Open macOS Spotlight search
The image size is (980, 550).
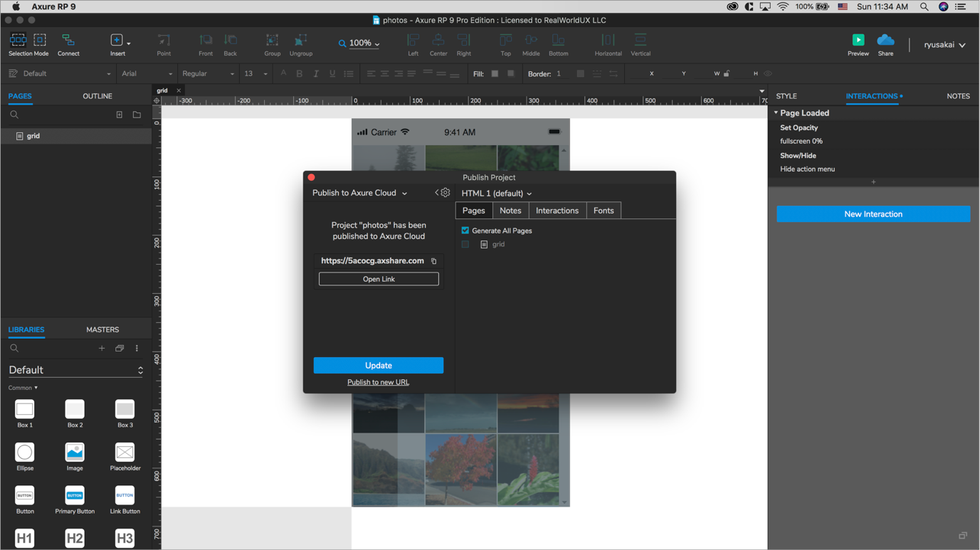tap(924, 6)
